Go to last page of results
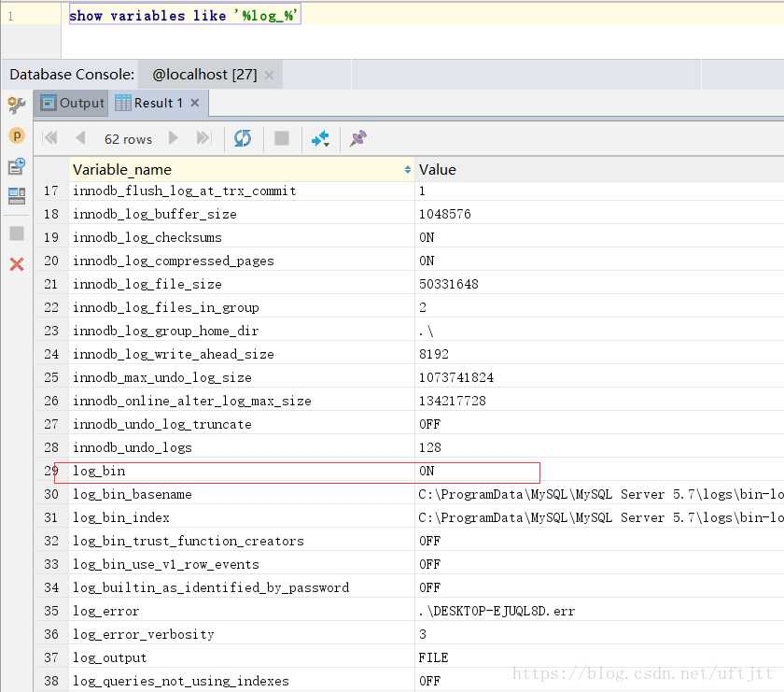This screenshot has height=692, width=784. pyautogui.click(x=204, y=137)
